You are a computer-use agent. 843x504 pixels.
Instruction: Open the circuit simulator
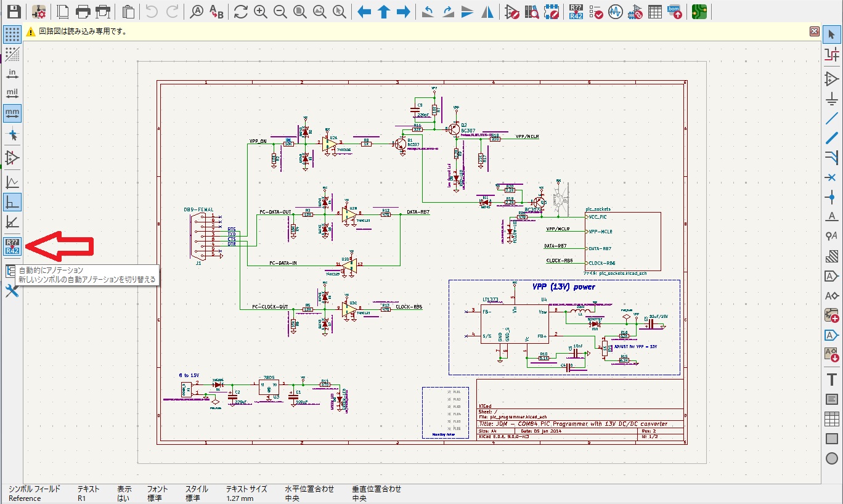click(x=615, y=11)
